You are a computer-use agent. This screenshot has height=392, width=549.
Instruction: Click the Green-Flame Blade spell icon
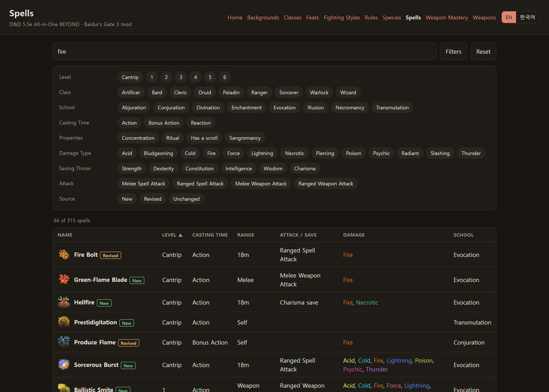coord(64,279)
